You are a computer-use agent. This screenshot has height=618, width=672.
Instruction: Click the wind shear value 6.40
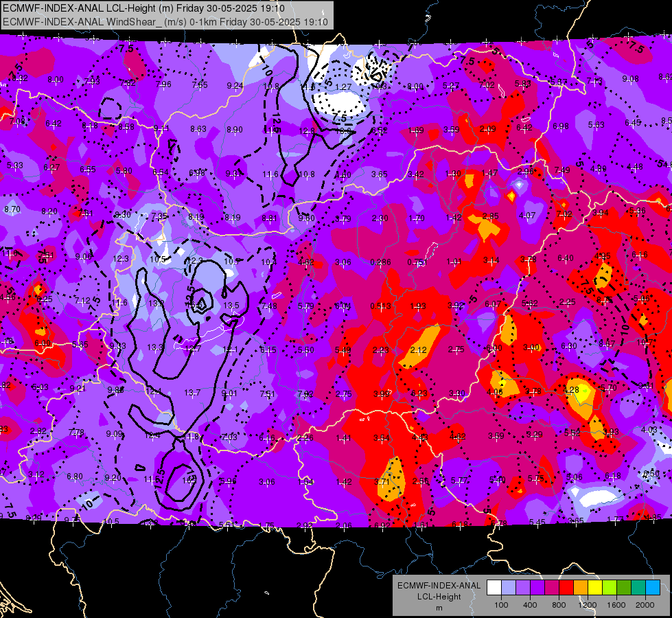coord(566,257)
